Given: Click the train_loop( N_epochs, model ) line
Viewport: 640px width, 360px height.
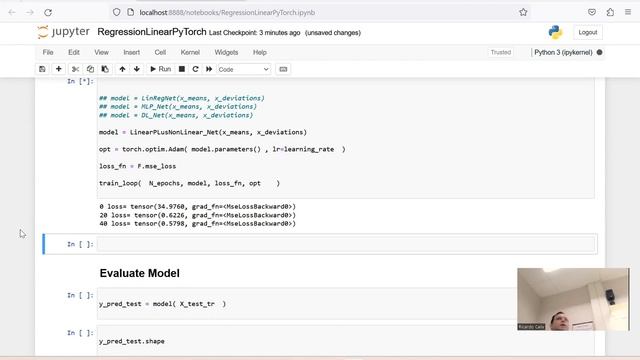Looking at the screenshot, I should coord(189,183).
